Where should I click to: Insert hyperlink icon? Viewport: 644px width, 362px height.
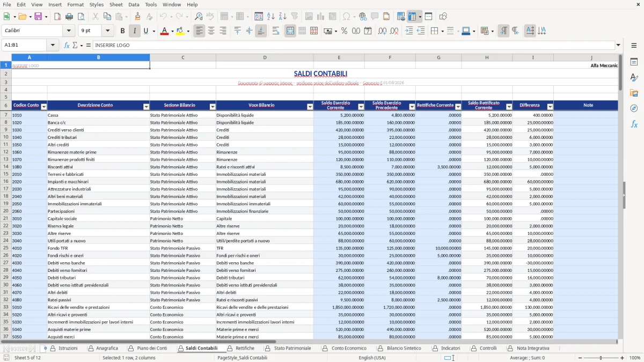click(363, 17)
